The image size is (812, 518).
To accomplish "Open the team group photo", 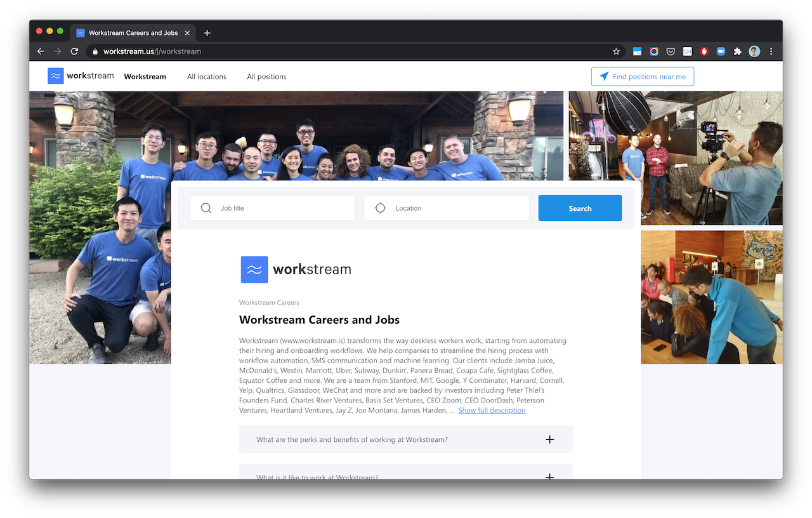I will pos(296,136).
